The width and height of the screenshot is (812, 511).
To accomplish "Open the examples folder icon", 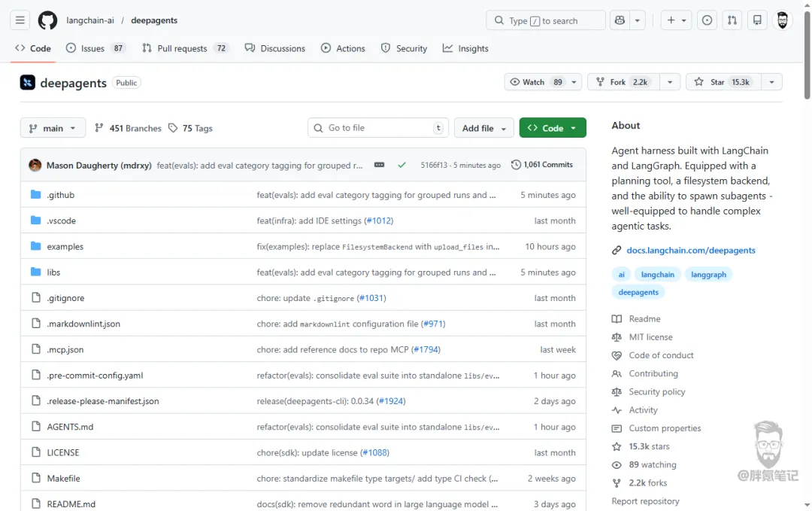I will click(x=36, y=246).
